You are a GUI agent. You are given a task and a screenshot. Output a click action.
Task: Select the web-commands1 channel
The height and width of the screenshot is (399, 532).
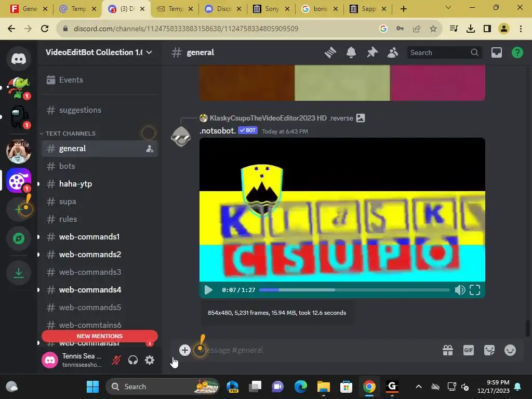[x=100, y=237]
